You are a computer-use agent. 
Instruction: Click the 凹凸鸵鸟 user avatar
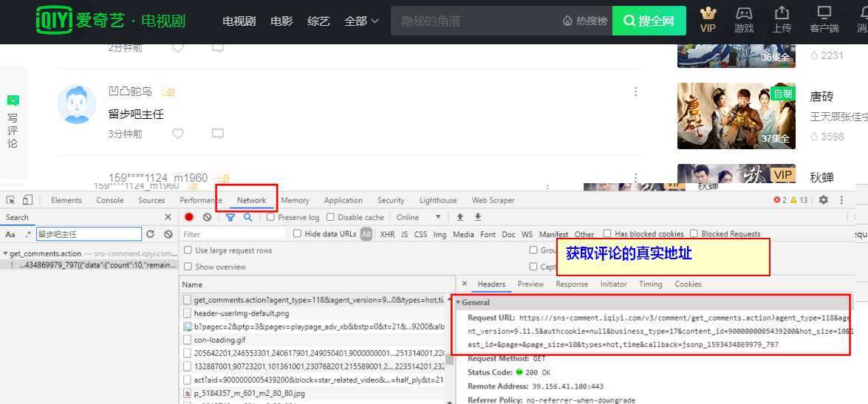point(76,104)
